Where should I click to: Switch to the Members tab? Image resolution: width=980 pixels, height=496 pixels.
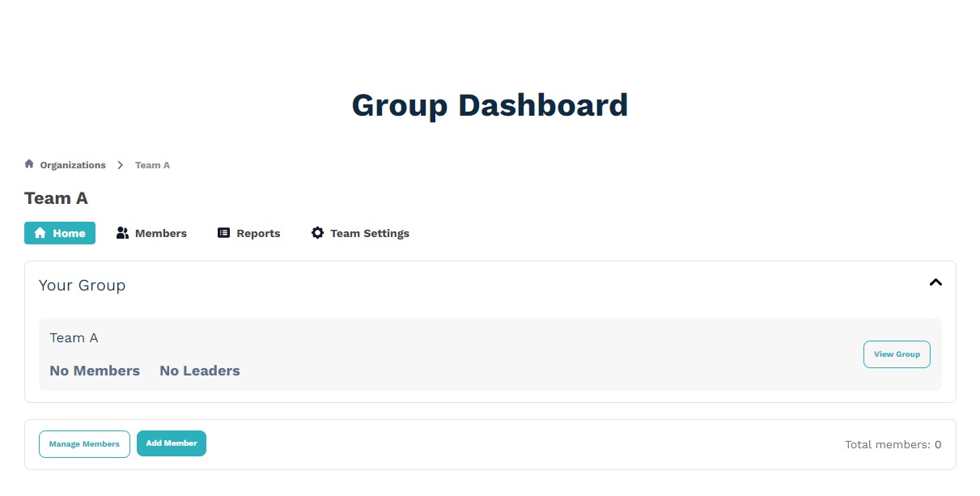(161, 232)
